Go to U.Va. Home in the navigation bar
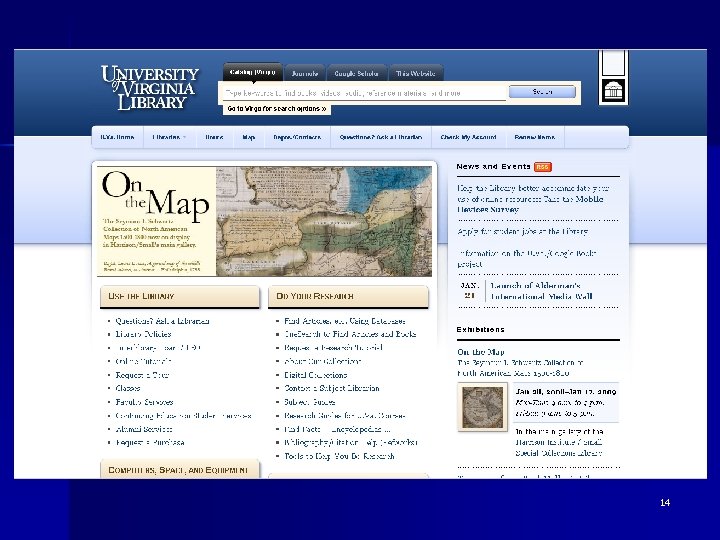The width and height of the screenshot is (720, 540). (118, 137)
